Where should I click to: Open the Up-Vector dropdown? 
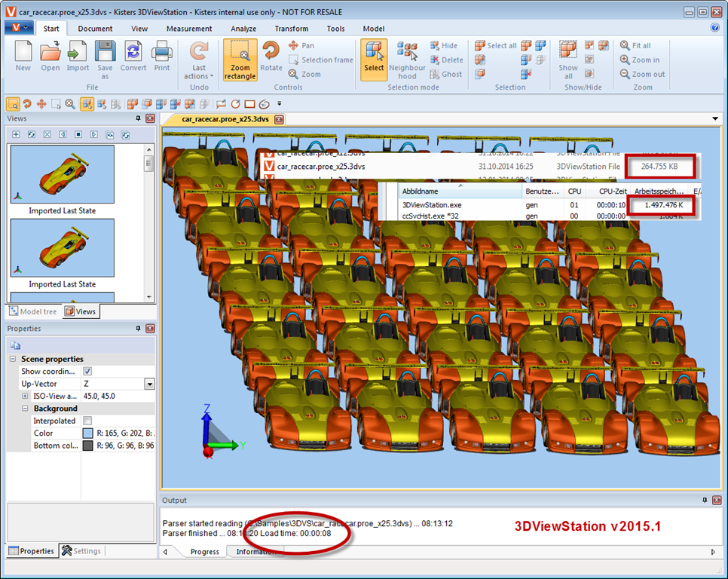pyautogui.click(x=149, y=384)
